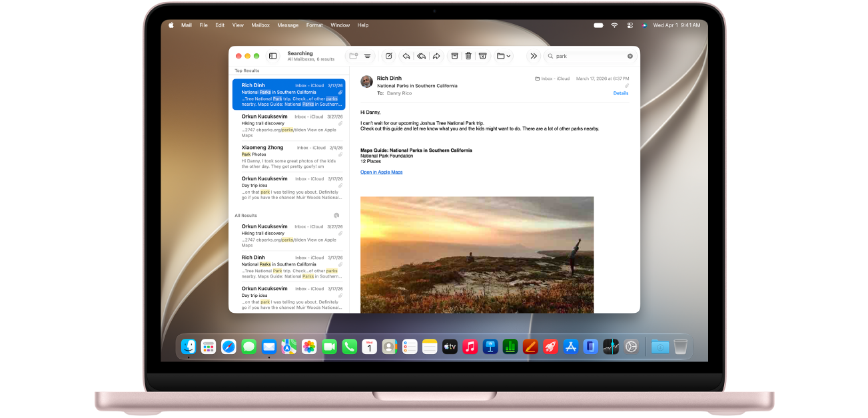Open the Mailbox menu
868x418 pixels.
click(260, 25)
